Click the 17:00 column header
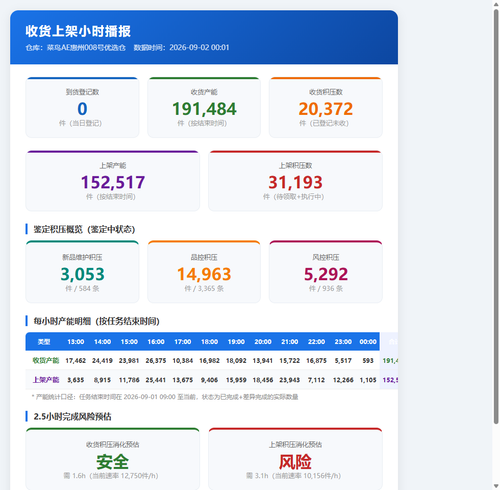This screenshot has height=490, width=500. [183, 342]
